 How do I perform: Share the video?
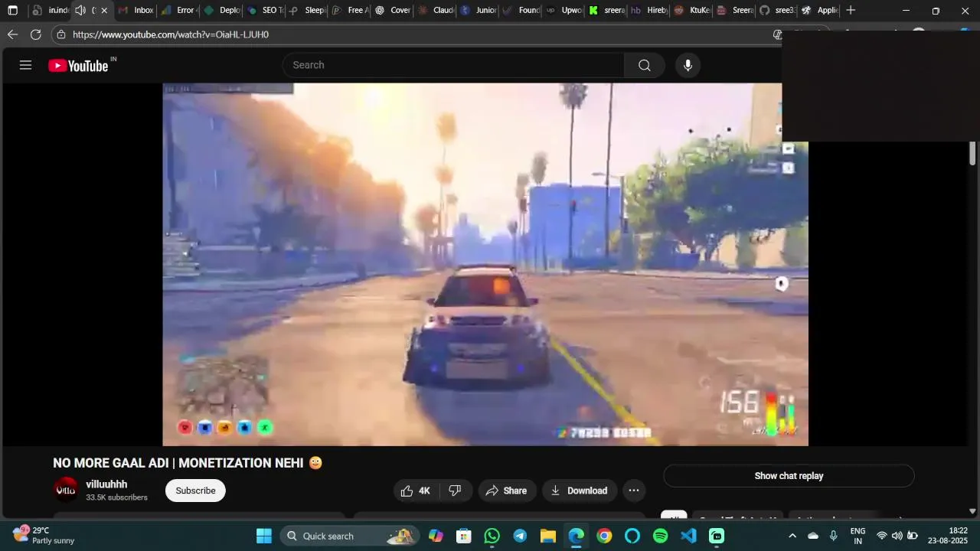(507, 491)
